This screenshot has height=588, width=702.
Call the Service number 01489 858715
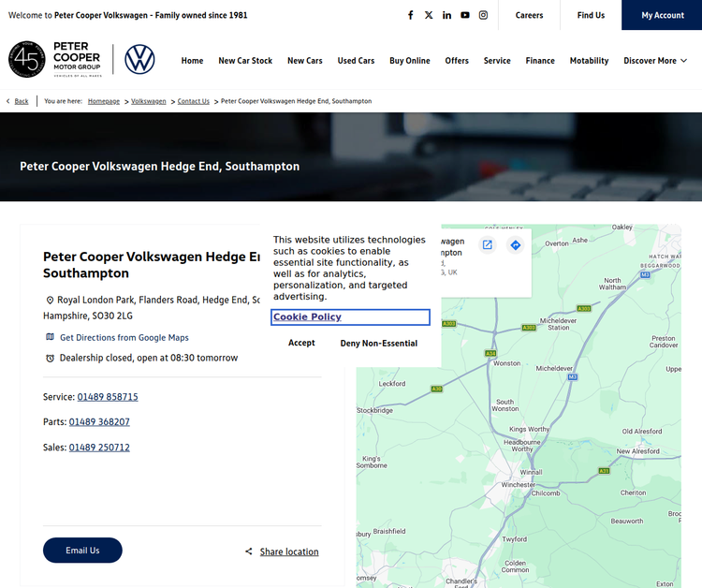coord(108,397)
